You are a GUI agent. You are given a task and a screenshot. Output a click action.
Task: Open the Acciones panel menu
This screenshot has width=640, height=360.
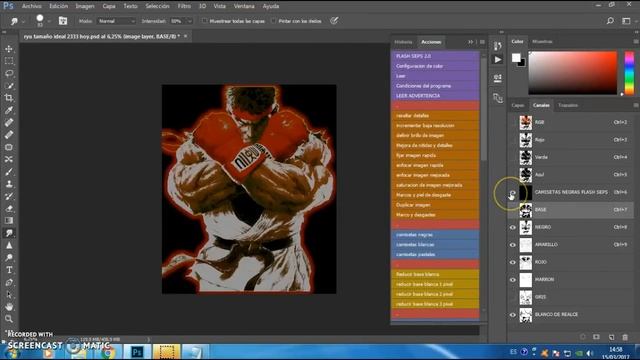[482, 42]
